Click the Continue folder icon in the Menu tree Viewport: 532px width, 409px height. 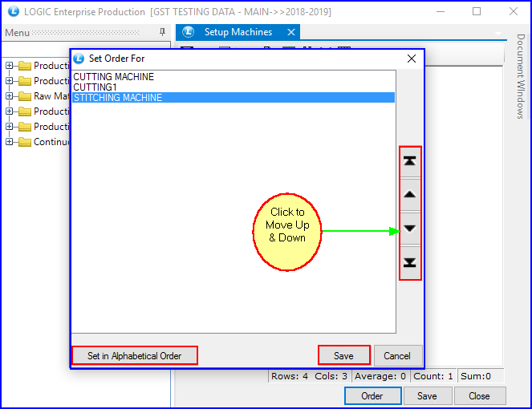click(25, 142)
